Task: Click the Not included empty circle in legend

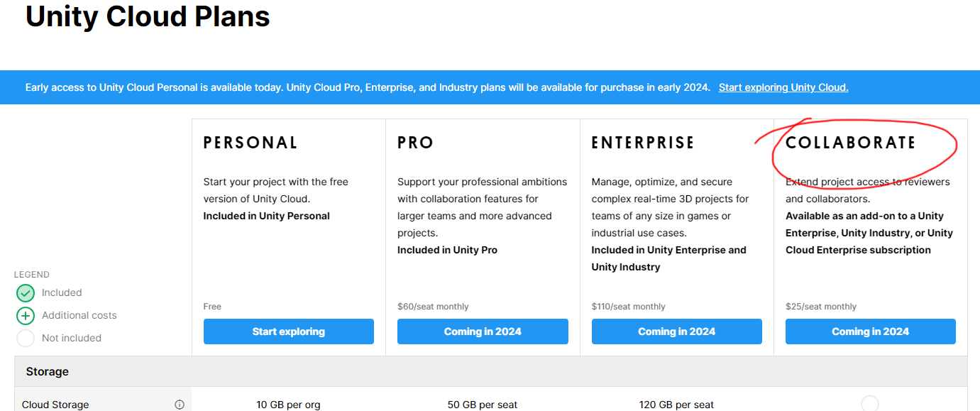Action: tap(26, 339)
